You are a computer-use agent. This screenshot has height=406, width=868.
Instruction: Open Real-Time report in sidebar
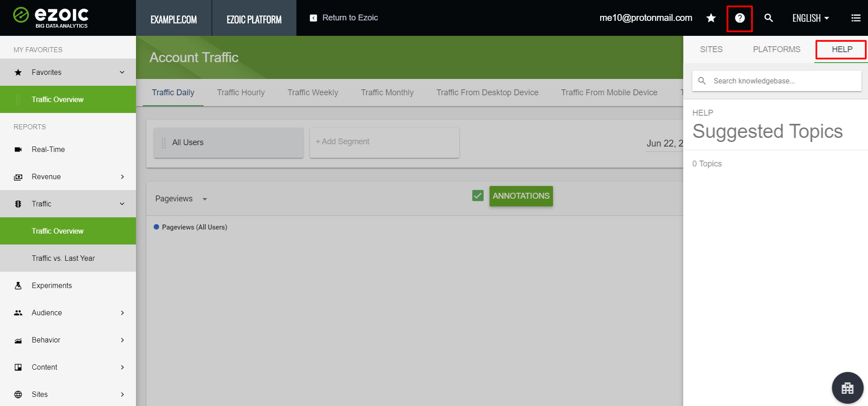pyautogui.click(x=48, y=149)
